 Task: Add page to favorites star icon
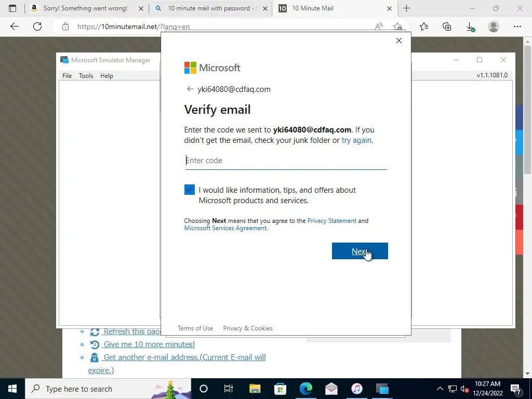coord(397,26)
